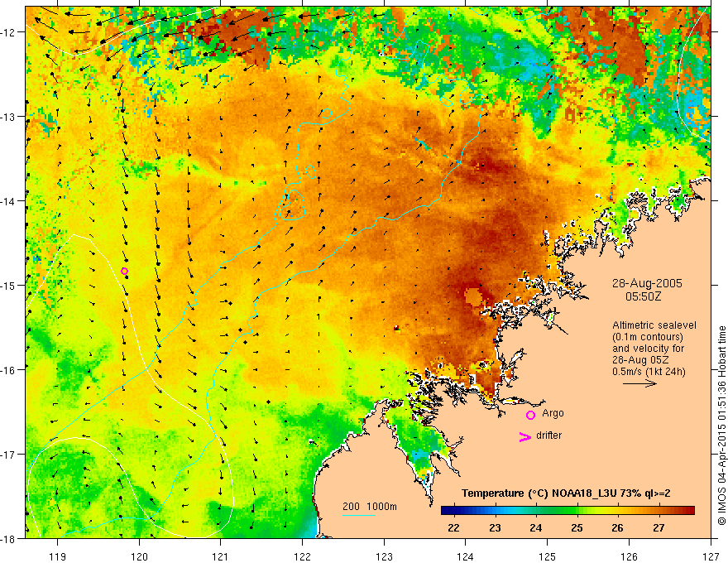Image resolution: width=728 pixels, height=563 pixels.
Task: Click the 26 label on the colorbar
Action: tap(617, 527)
